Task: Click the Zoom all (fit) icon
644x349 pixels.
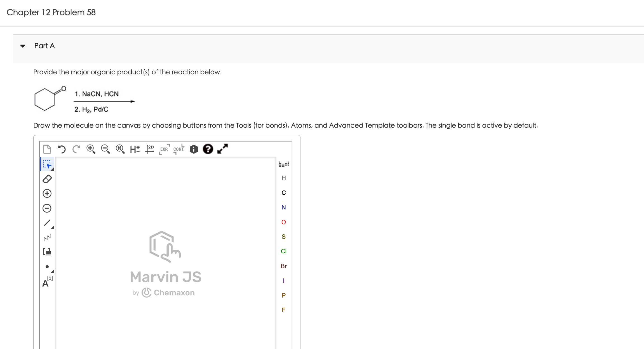Action: coord(120,149)
